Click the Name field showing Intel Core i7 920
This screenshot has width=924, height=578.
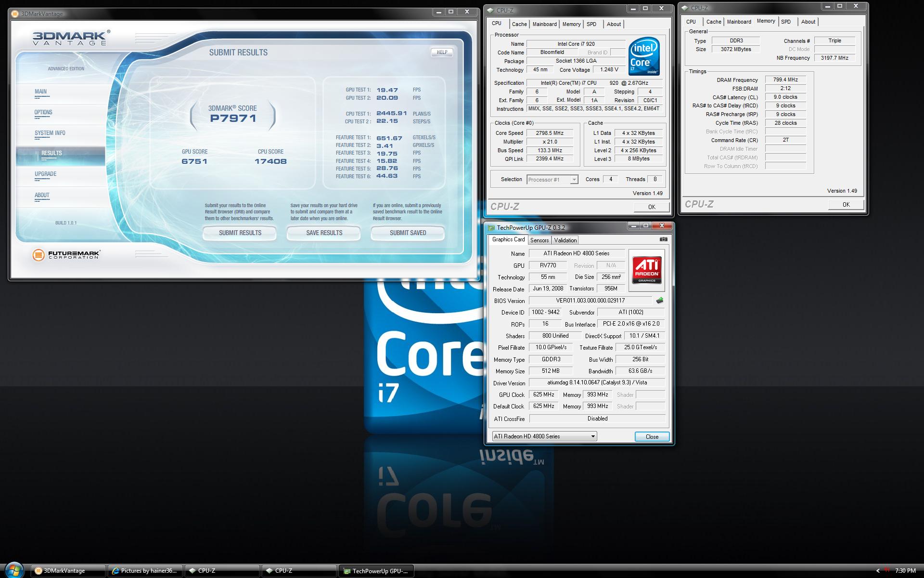point(576,44)
